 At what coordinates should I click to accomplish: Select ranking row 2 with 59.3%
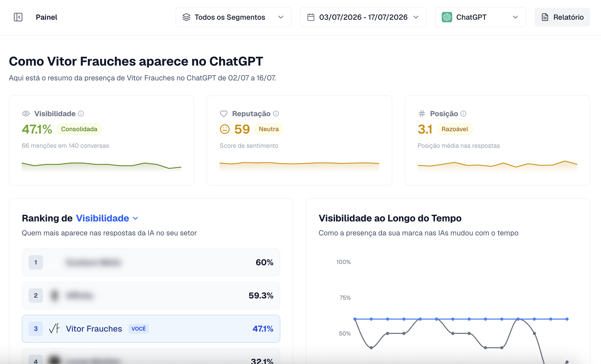(x=151, y=295)
